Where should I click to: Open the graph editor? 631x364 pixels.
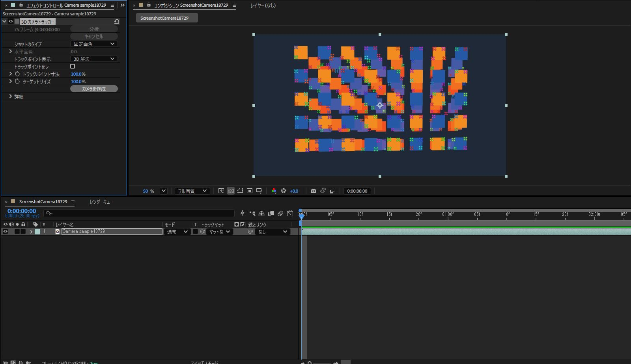point(290,214)
